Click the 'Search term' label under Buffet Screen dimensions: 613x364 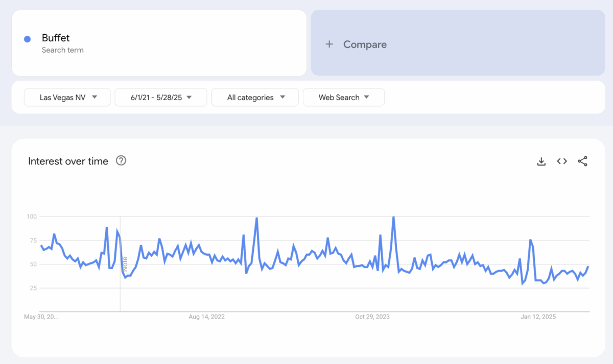(63, 50)
